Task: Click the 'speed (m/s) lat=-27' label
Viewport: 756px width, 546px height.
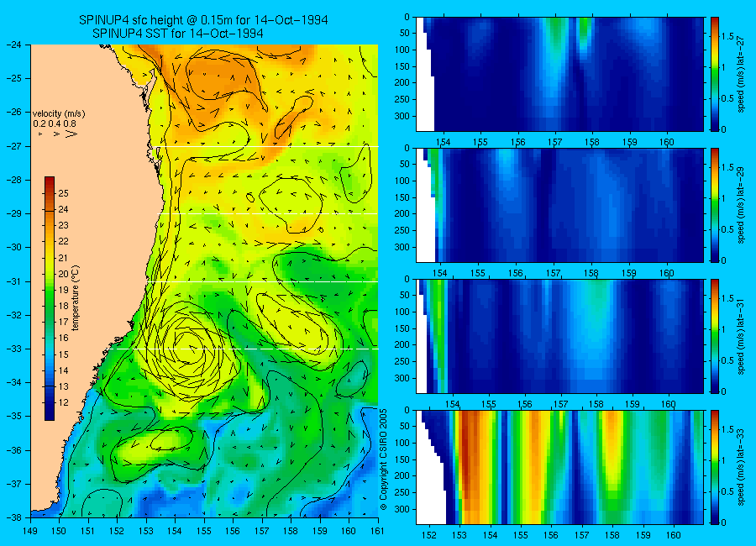Action: point(741,74)
